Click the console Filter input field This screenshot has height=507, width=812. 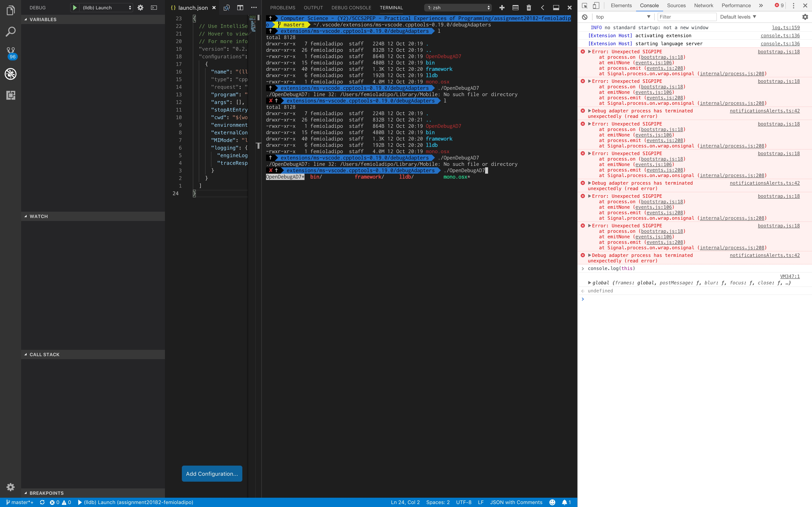687,17
